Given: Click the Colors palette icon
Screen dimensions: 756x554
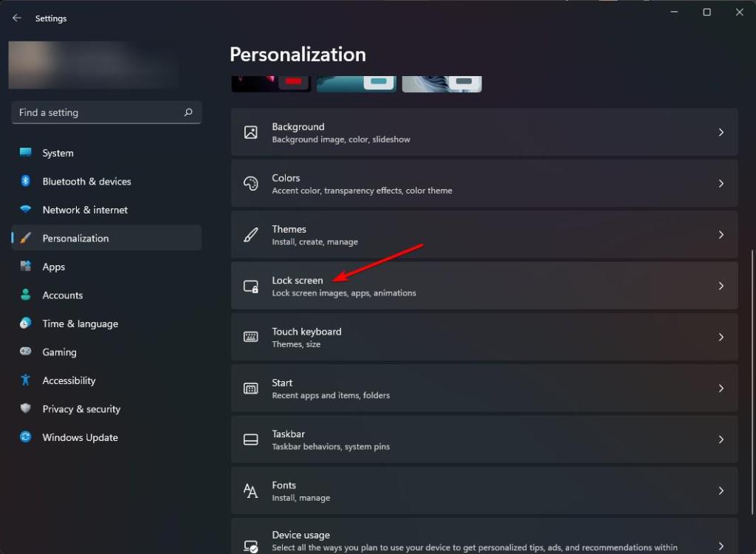Looking at the screenshot, I should pos(251,183).
